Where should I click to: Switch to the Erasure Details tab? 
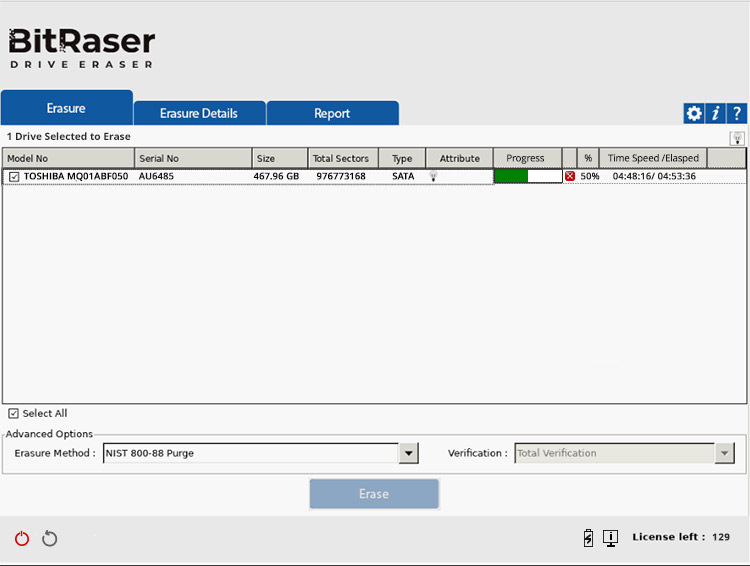tap(199, 113)
